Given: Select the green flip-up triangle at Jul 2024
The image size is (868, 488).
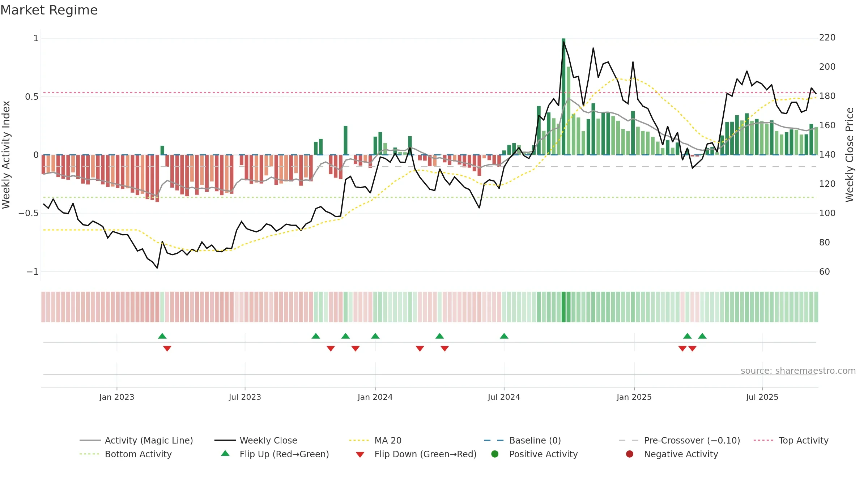Looking at the screenshot, I should pyautogui.click(x=504, y=336).
